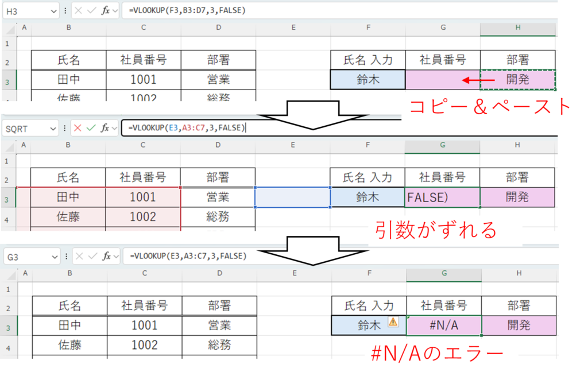Expand the name box dropdown showing SQRT
The width and height of the screenshot is (588, 380).
(53, 128)
